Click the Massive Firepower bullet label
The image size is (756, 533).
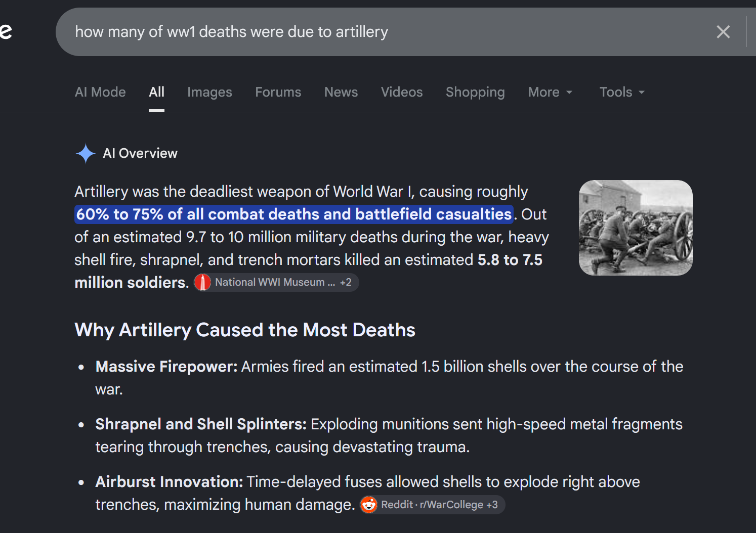[x=166, y=367]
